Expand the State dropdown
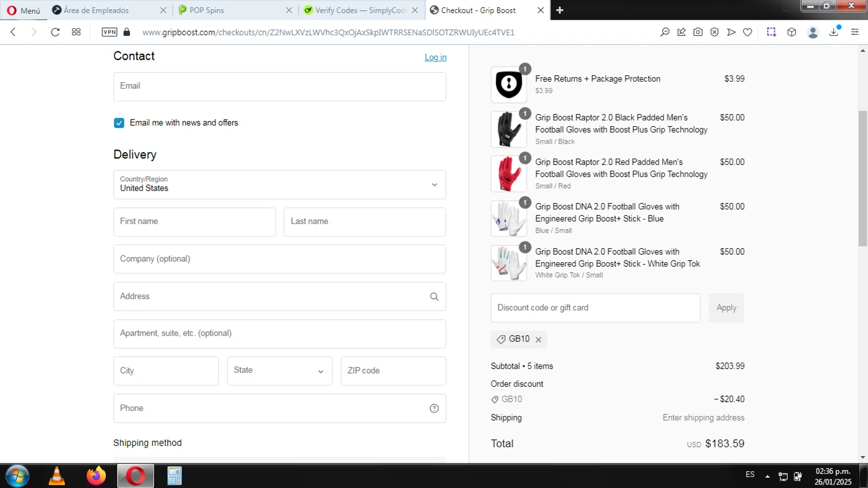This screenshot has height=488, width=868. [279, 371]
